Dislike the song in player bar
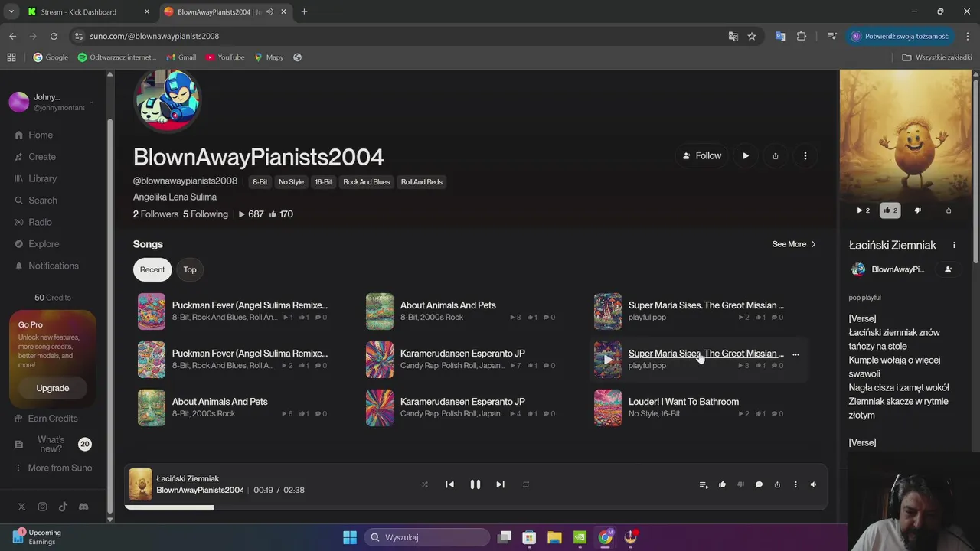Viewport: 980px width, 551px height. pyautogui.click(x=740, y=484)
